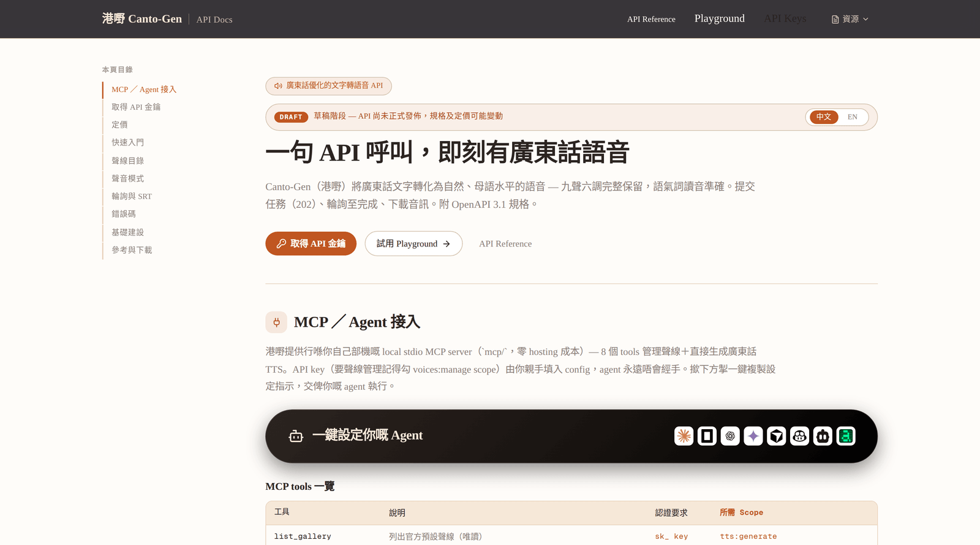This screenshot has height=545, width=980.
Task: Open API Keys in top navigation
Action: (x=785, y=18)
